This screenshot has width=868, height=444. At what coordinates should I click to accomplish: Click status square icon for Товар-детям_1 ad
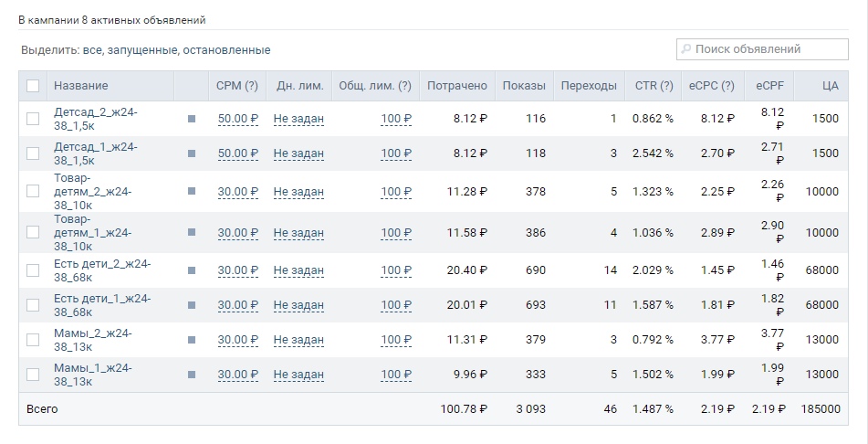[x=192, y=232]
